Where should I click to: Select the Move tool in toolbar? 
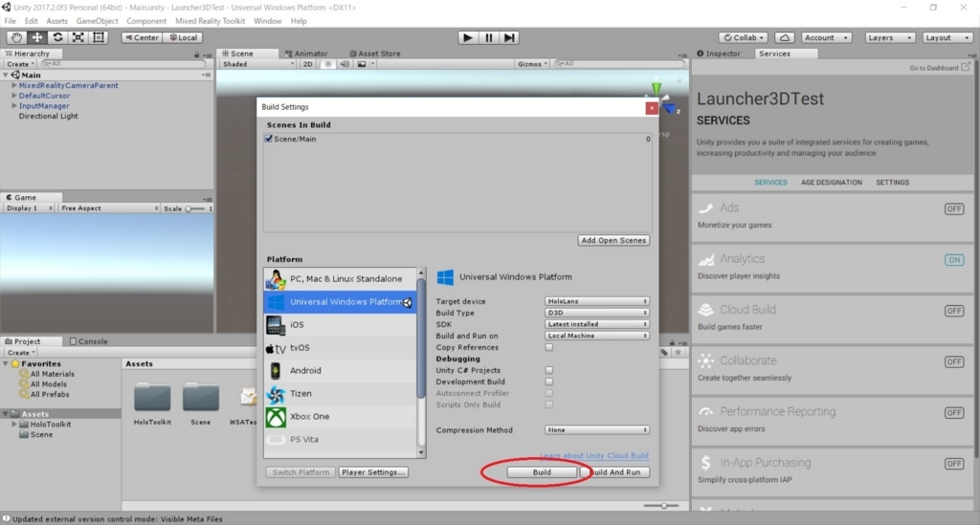(x=37, y=37)
